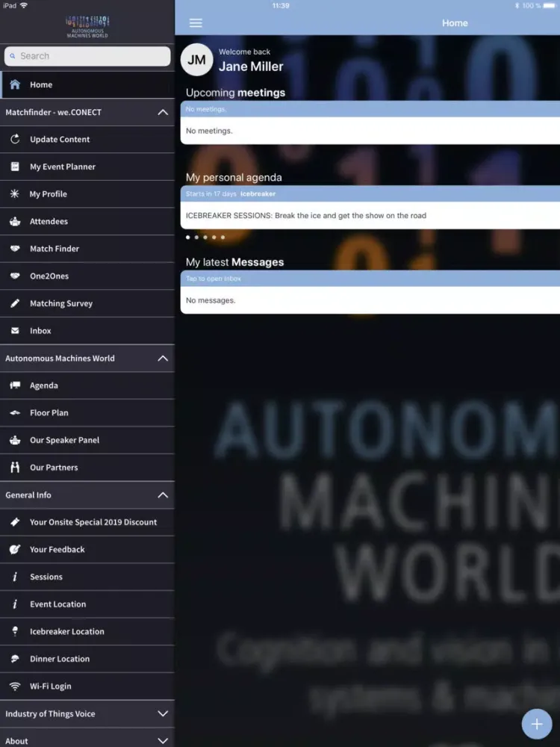
Task: Tap the JM profile avatar
Action: (x=196, y=60)
